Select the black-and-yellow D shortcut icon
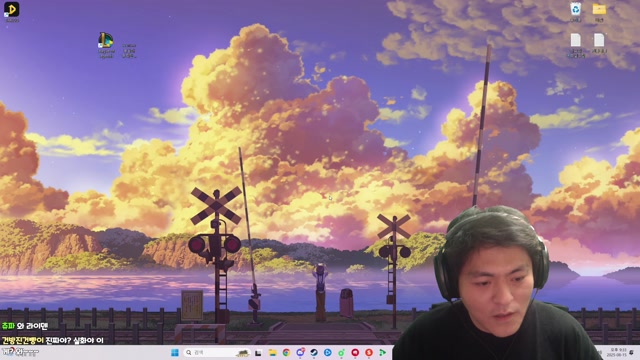The height and width of the screenshot is (360, 640). [11, 11]
